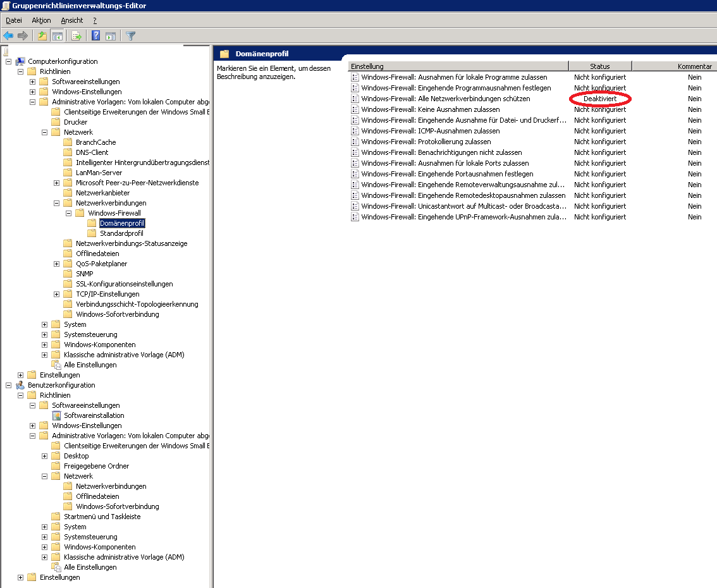This screenshot has height=588, width=717.
Task: Select 'Unicastantwort auf Multicast- oder Broadcasta...' setting
Action: [463, 206]
